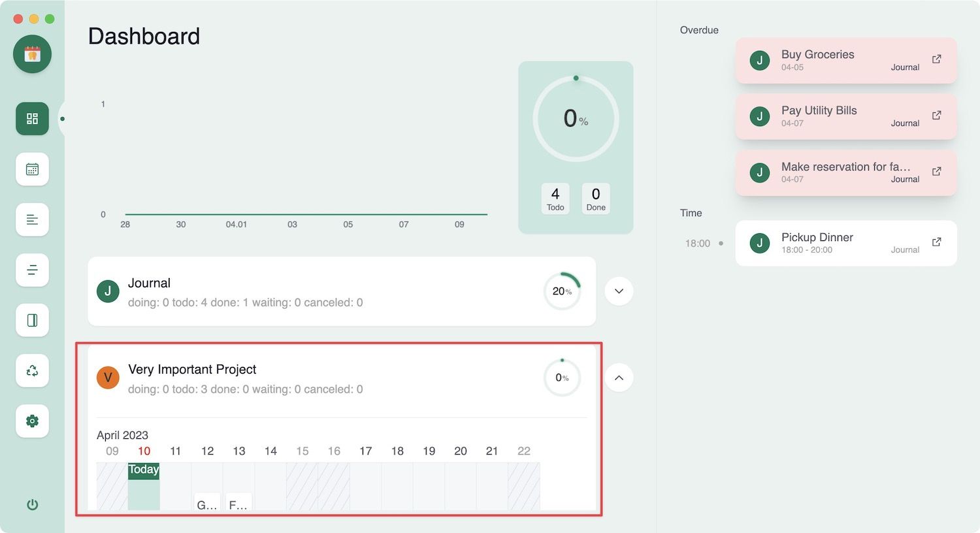Open the board columns view icon
Image resolution: width=980 pixels, height=533 pixels.
pyautogui.click(x=32, y=320)
